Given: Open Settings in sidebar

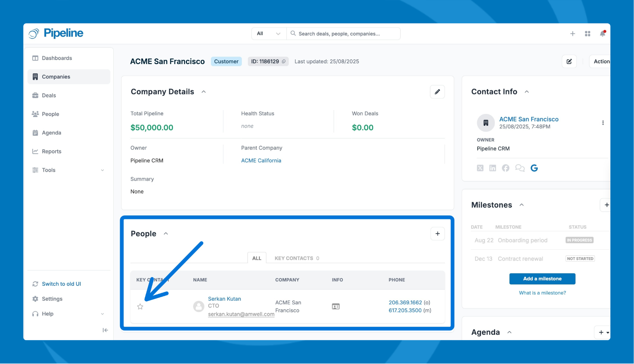Looking at the screenshot, I should tap(52, 299).
